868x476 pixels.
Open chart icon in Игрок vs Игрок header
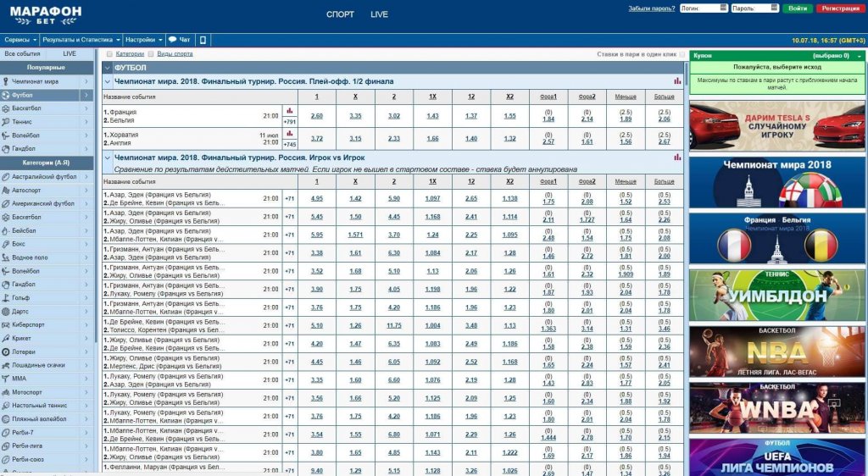tap(677, 158)
